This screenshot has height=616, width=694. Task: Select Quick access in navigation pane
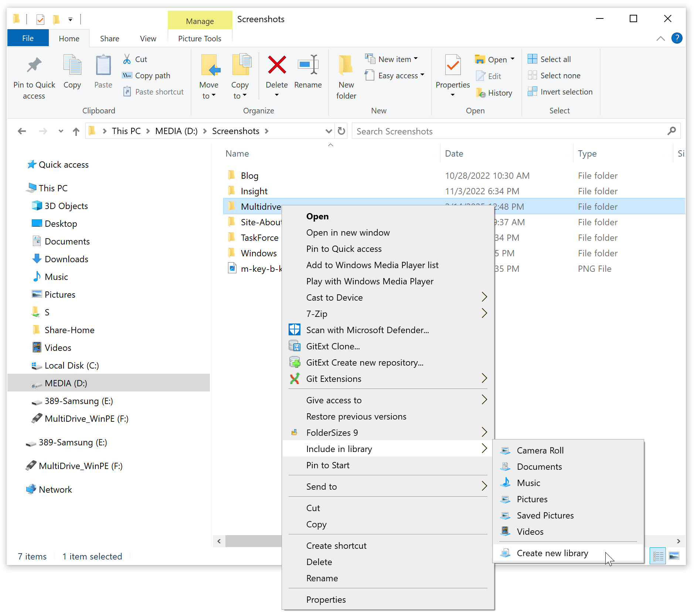(64, 164)
